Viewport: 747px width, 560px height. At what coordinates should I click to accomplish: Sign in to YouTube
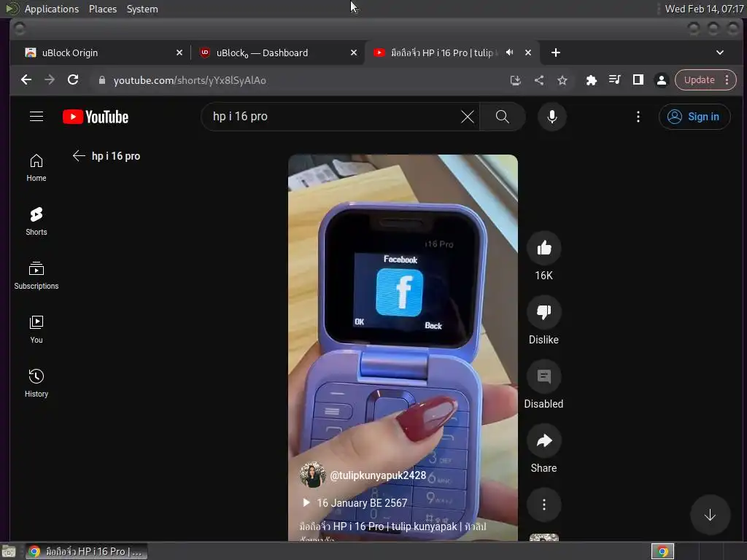click(694, 117)
